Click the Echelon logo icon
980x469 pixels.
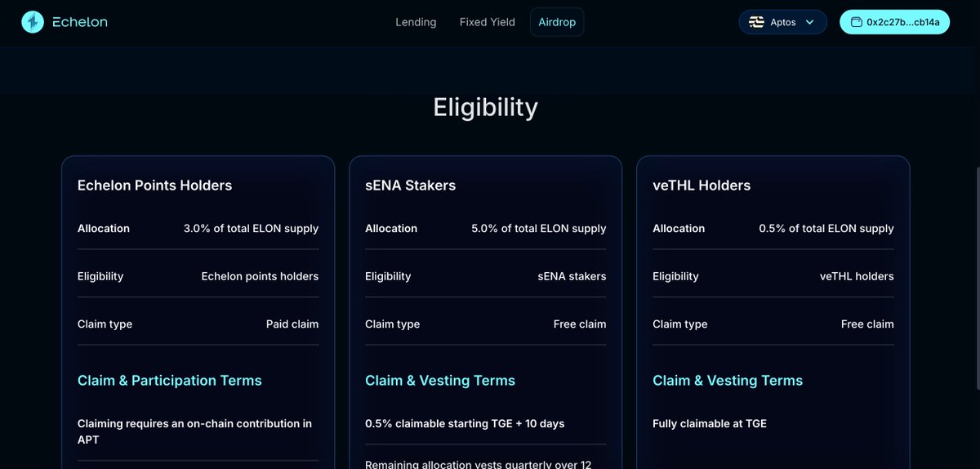(33, 22)
